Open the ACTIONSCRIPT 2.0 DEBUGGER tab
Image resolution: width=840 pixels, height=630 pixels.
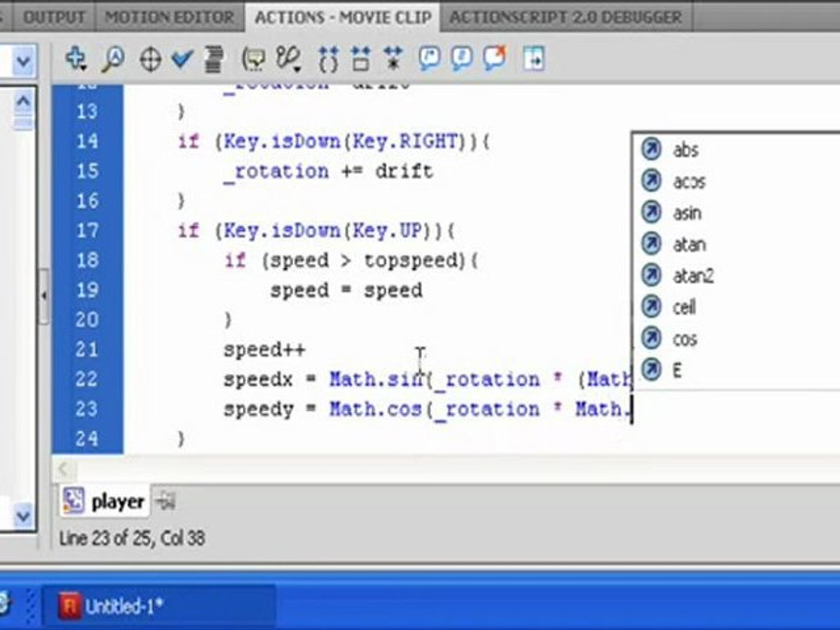[565, 17]
